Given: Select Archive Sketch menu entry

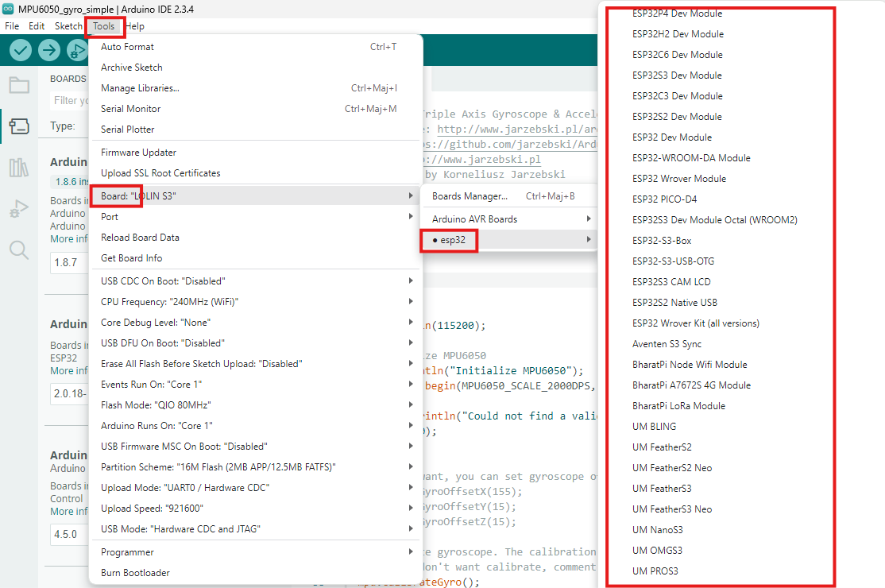Looking at the screenshot, I should pyautogui.click(x=256, y=68).
